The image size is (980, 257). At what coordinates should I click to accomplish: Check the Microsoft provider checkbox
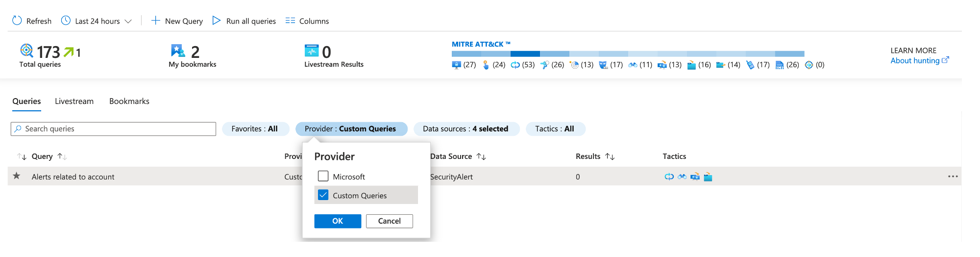(x=323, y=176)
